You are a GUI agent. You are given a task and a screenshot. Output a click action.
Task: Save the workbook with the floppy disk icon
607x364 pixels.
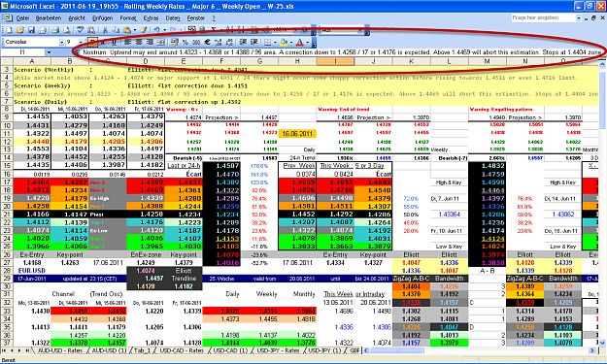pos(31,30)
